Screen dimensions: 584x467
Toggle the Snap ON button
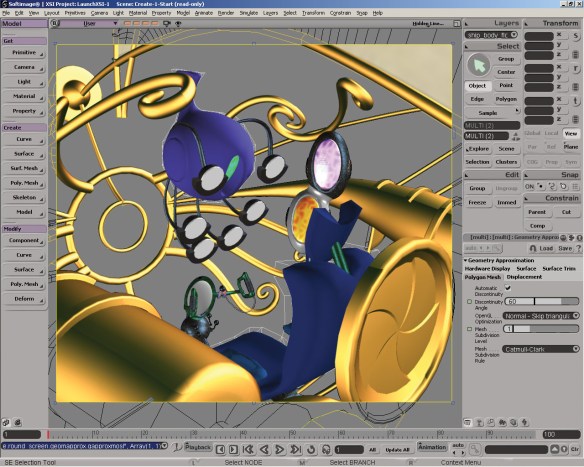tap(529, 187)
